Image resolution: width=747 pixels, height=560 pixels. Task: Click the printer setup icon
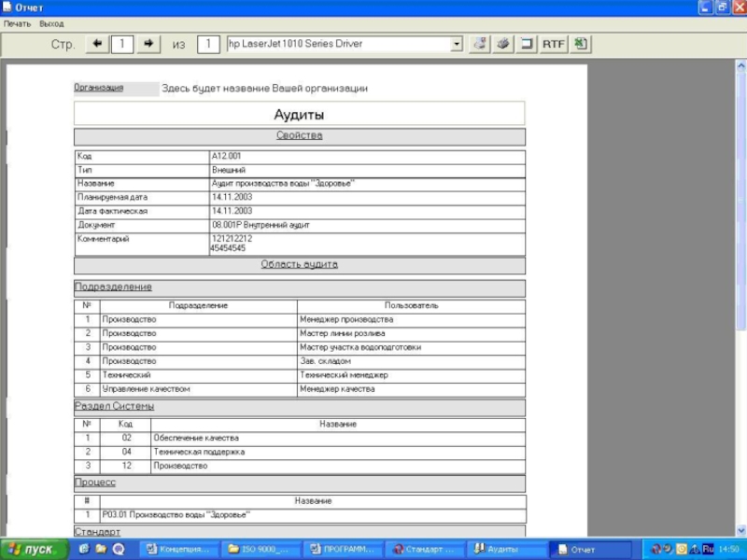(480, 44)
